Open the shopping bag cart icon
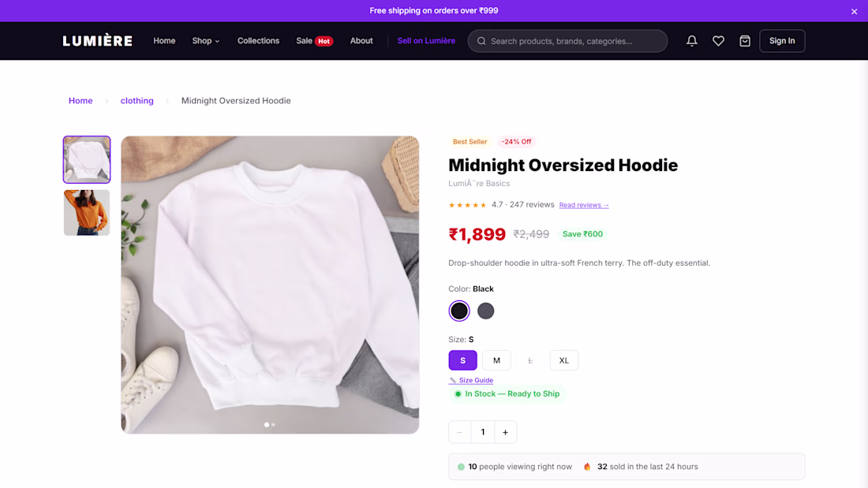868x488 pixels. [x=745, y=41]
